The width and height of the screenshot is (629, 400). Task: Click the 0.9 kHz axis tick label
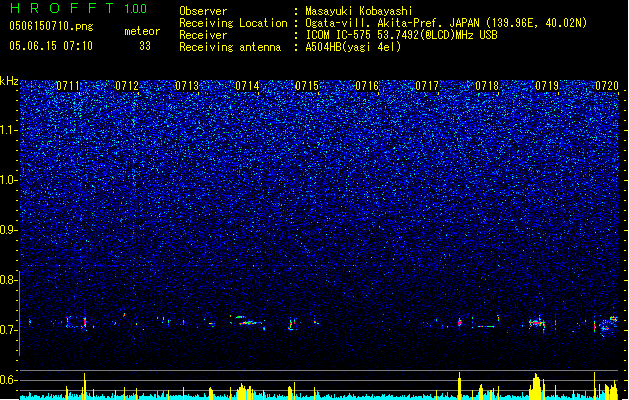point(8,230)
